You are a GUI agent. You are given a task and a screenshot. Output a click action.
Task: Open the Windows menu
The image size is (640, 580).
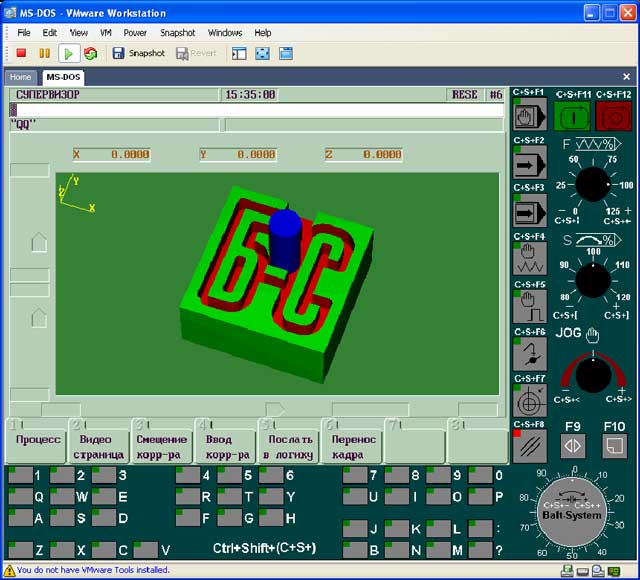coord(225,33)
